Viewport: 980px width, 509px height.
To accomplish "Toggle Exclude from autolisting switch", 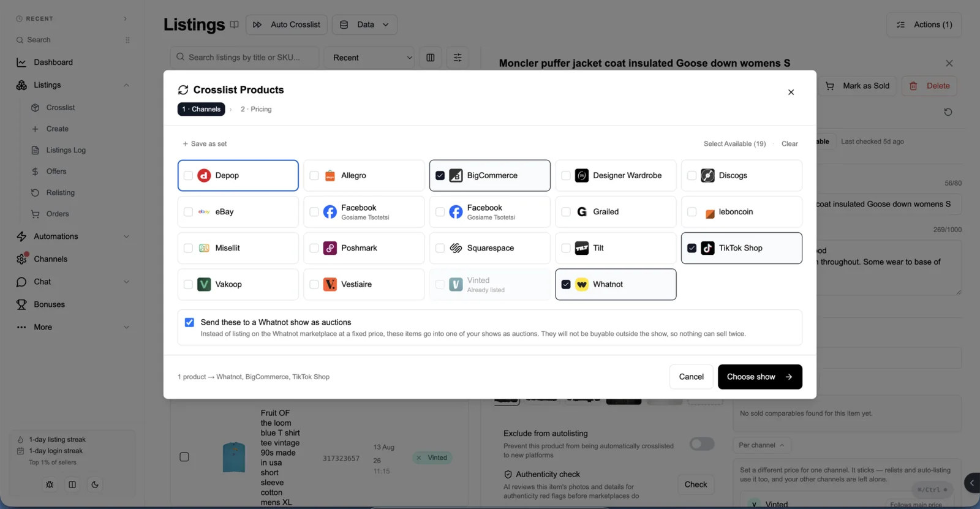I will pos(702,444).
